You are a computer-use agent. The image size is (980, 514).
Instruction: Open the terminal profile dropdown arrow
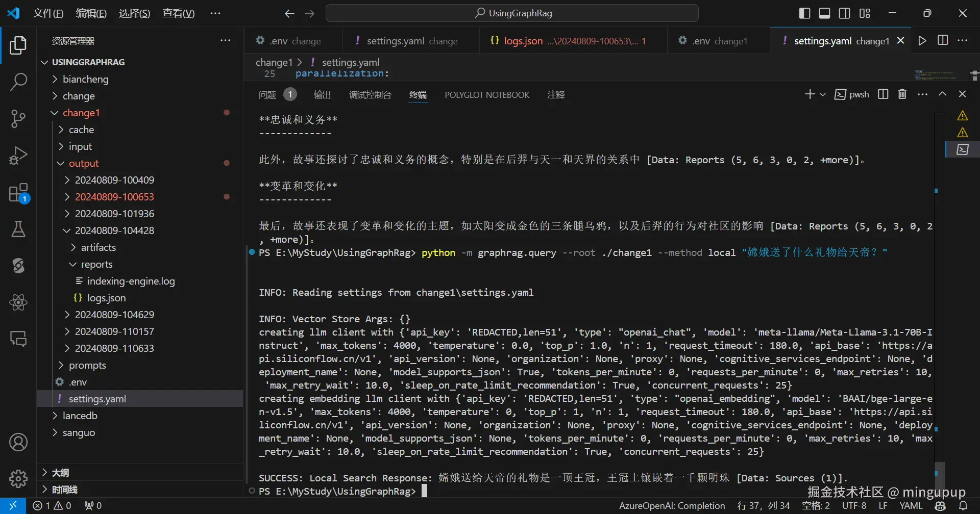[823, 94]
